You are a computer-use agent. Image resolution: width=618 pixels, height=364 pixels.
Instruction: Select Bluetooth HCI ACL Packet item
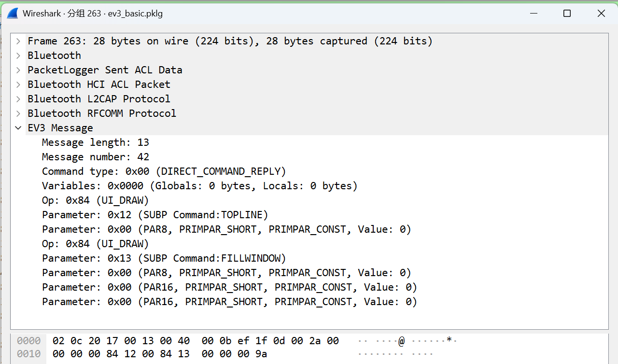point(99,84)
